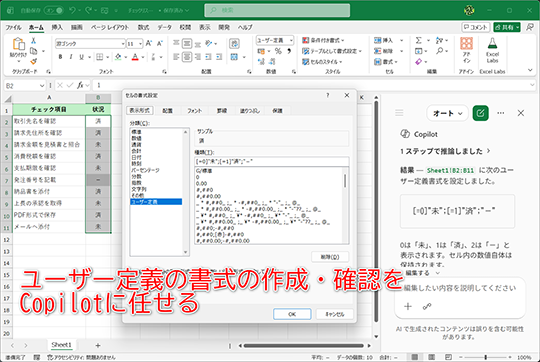The width and height of the screenshot is (540, 362).
Task: Switch to the 配置 tab in dialog
Action: [x=167, y=111]
